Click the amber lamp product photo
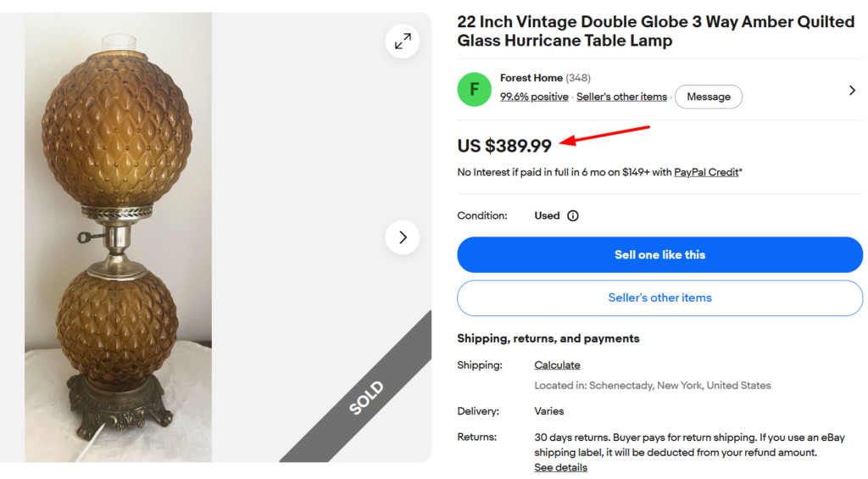The image size is (868, 479). [118, 237]
